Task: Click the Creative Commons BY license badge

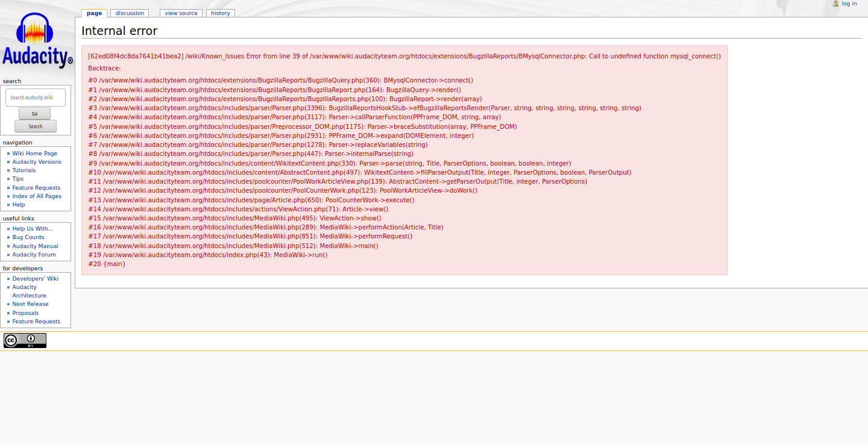Action: [25, 341]
